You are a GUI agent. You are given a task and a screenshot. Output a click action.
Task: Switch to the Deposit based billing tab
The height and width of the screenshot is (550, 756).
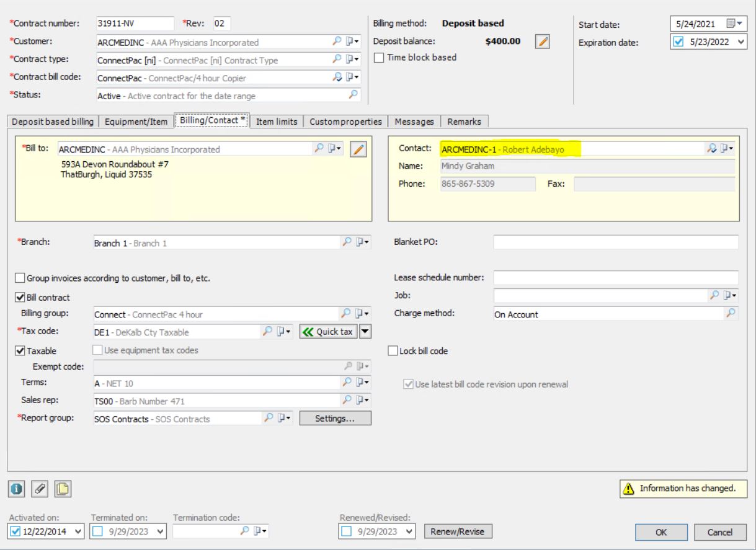(53, 122)
